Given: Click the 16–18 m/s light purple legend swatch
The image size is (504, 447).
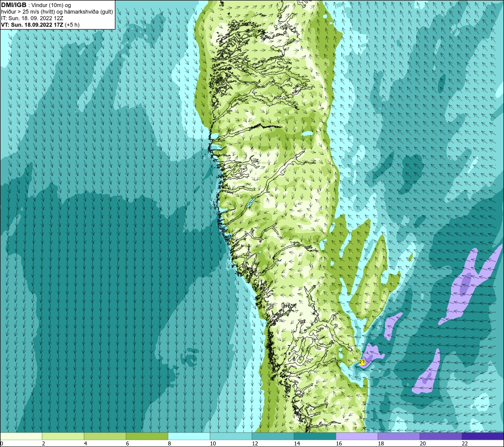Looking at the screenshot, I should pos(357,436).
